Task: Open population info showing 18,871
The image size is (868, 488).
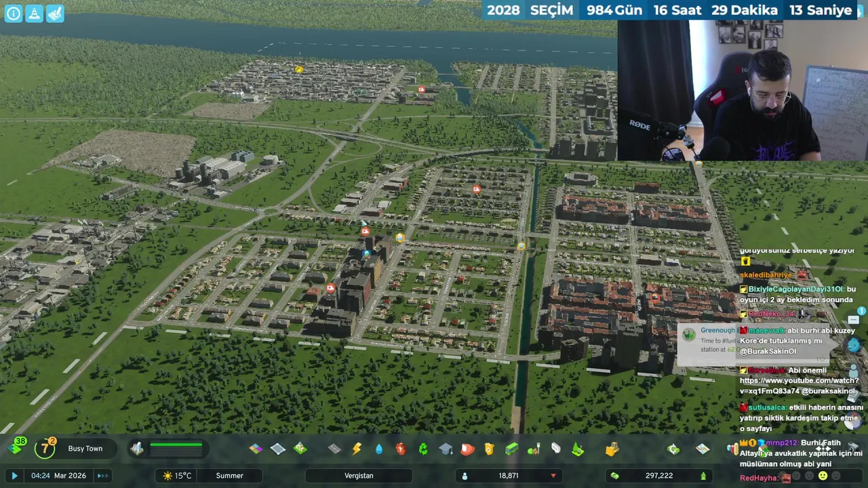Action: pos(509,476)
